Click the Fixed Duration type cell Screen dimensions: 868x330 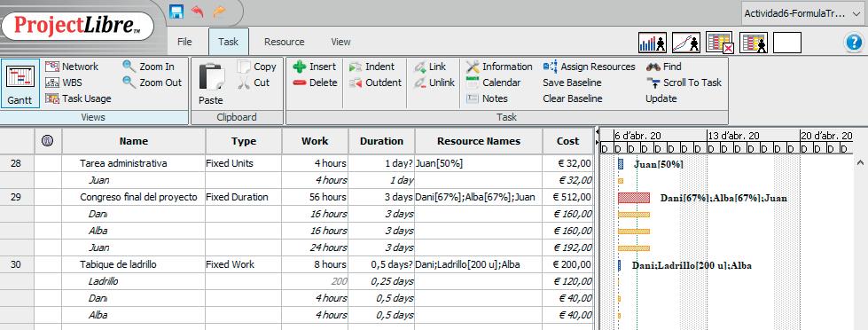[244, 197]
